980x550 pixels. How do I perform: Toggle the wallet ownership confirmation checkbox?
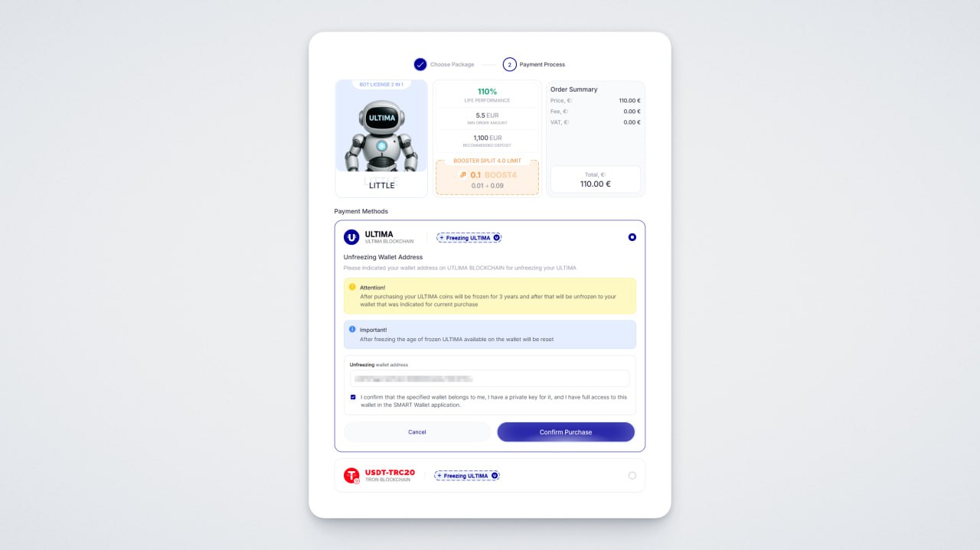(353, 397)
